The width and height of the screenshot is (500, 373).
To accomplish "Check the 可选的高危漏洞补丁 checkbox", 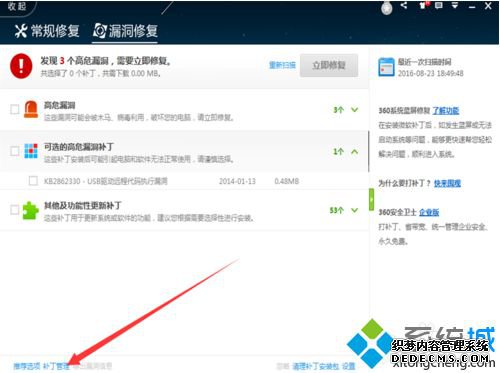I will tap(14, 151).
